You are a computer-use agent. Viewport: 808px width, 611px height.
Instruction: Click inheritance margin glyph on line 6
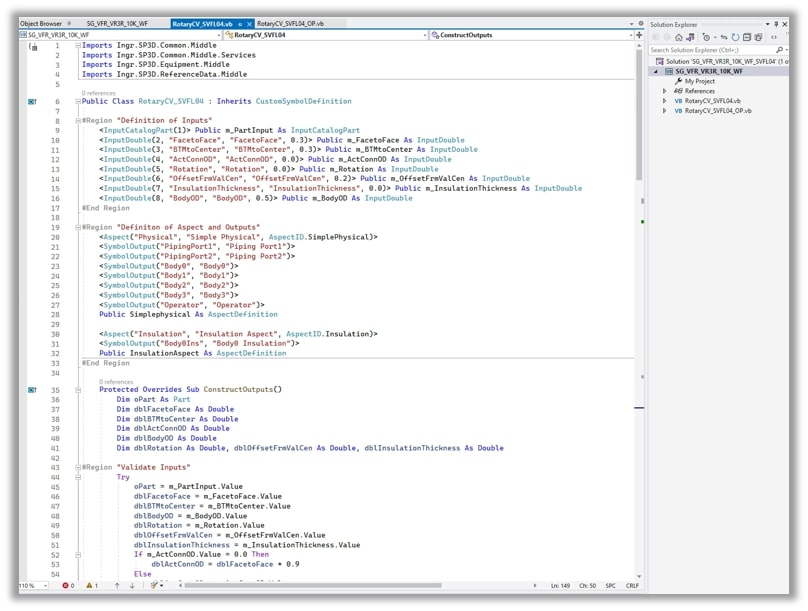[32, 101]
